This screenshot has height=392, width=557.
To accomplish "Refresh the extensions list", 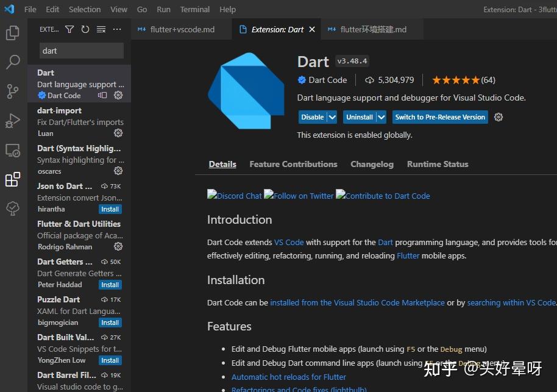I will 85,29.
